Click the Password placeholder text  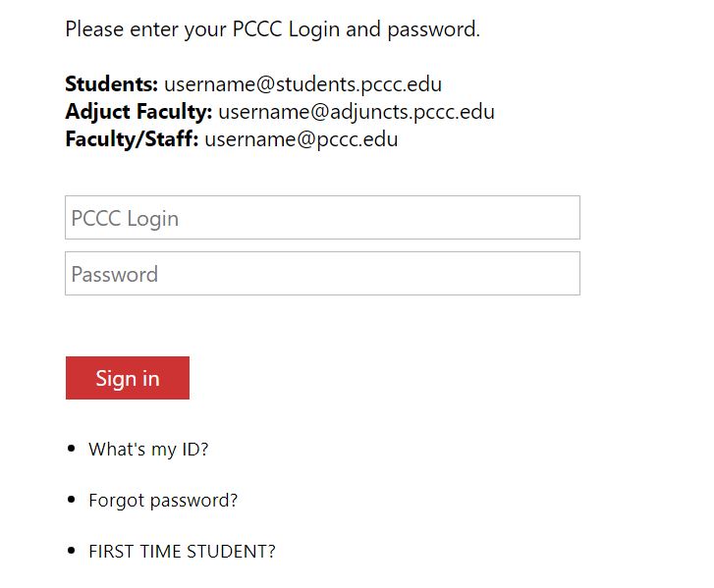(x=115, y=275)
